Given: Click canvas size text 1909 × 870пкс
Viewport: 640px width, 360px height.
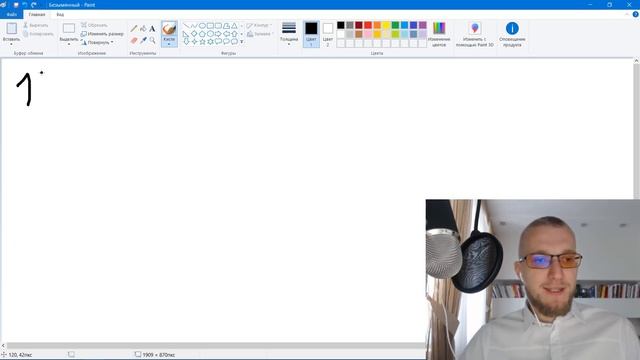Looking at the screenshot, I should coord(158,355).
